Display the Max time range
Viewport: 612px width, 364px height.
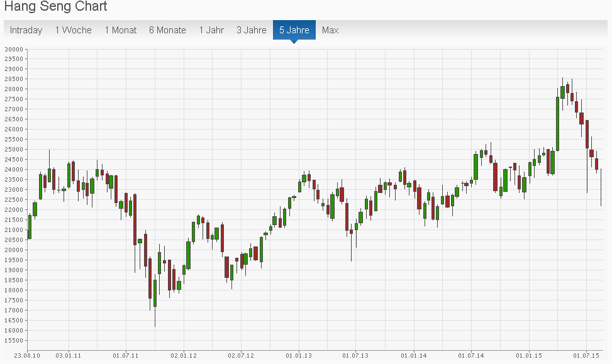tap(330, 30)
